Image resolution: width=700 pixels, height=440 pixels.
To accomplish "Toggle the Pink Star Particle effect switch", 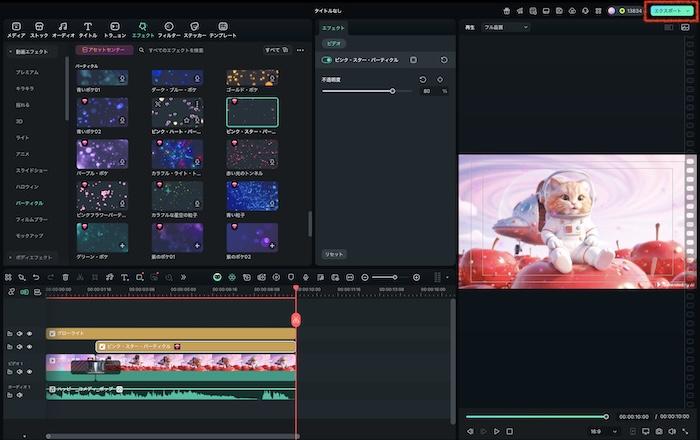I will coord(327,60).
